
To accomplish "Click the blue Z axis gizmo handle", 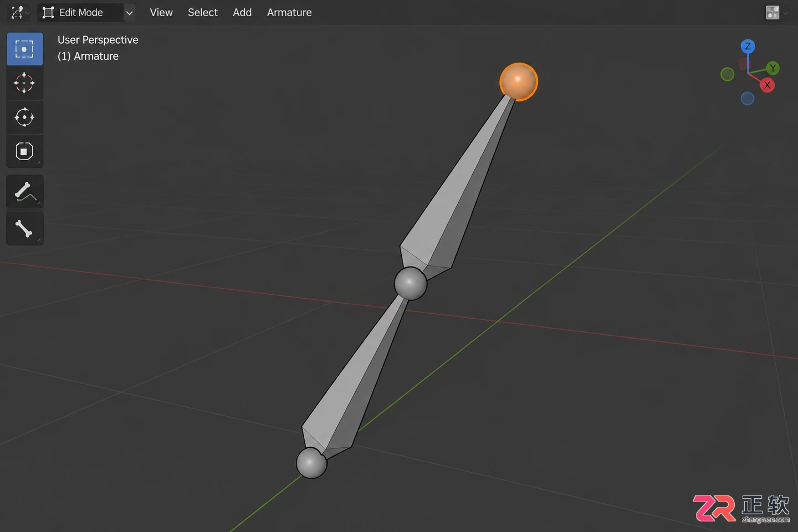I will pyautogui.click(x=748, y=47).
